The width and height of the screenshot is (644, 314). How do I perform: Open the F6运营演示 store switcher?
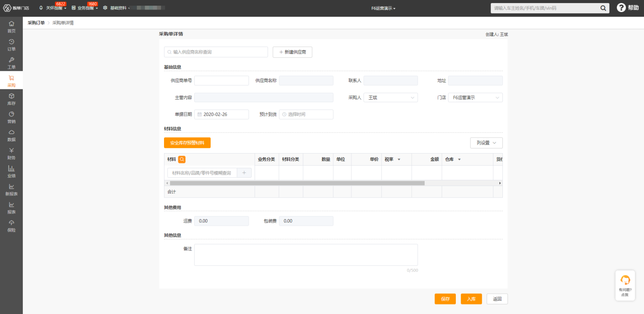pos(383,8)
